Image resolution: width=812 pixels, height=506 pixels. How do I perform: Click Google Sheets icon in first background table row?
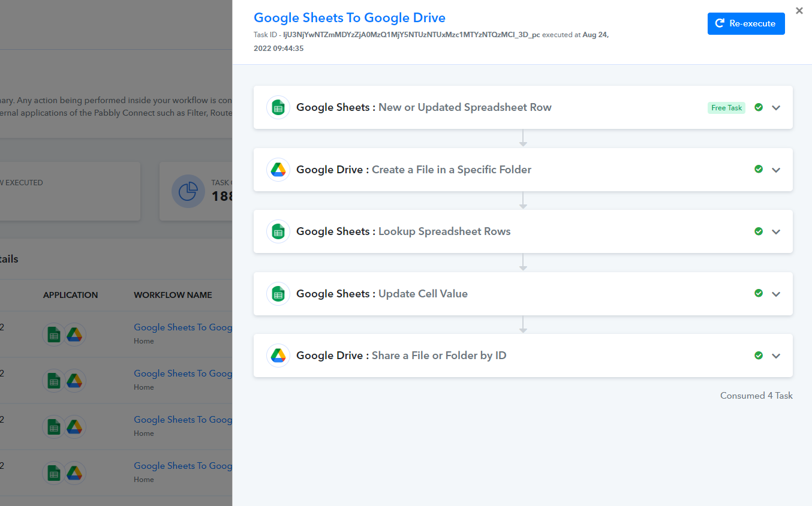pyautogui.click(x=53, y=335)
